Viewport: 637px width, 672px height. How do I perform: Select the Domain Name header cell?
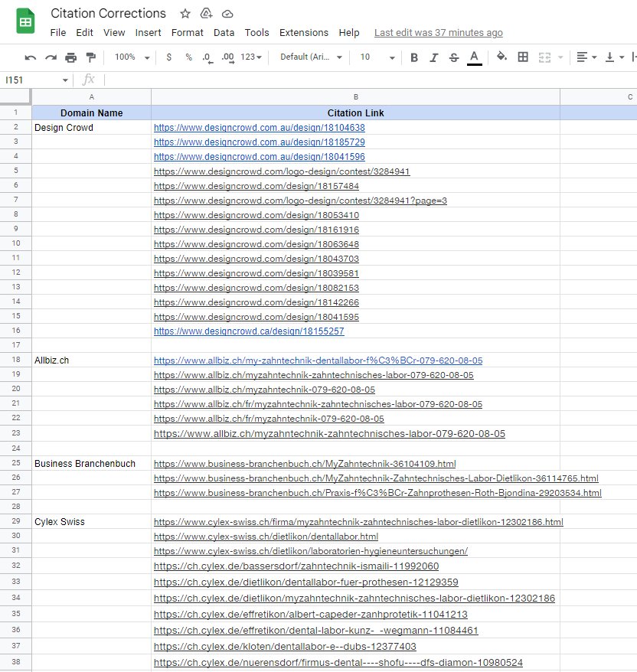(91, 113)
